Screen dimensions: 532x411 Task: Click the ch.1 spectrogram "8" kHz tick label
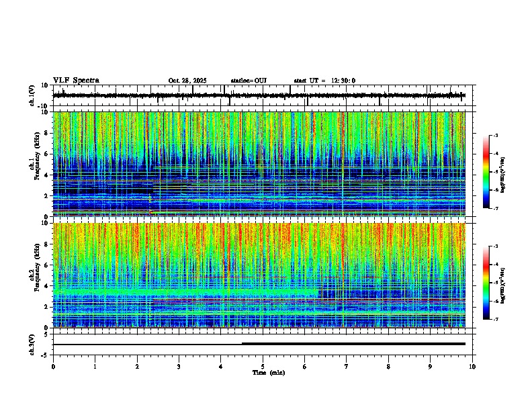click(46, 133)
